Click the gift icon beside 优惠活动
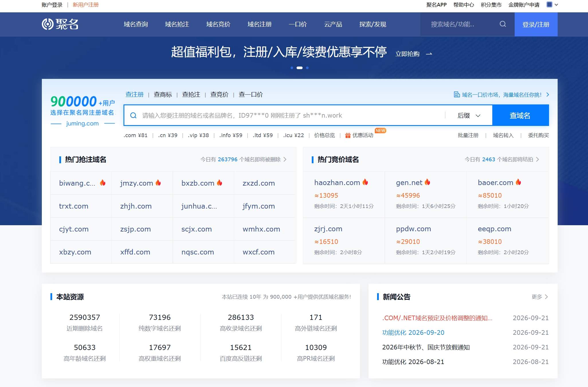This screenshot has height=387, width=588. pos(348,135)
